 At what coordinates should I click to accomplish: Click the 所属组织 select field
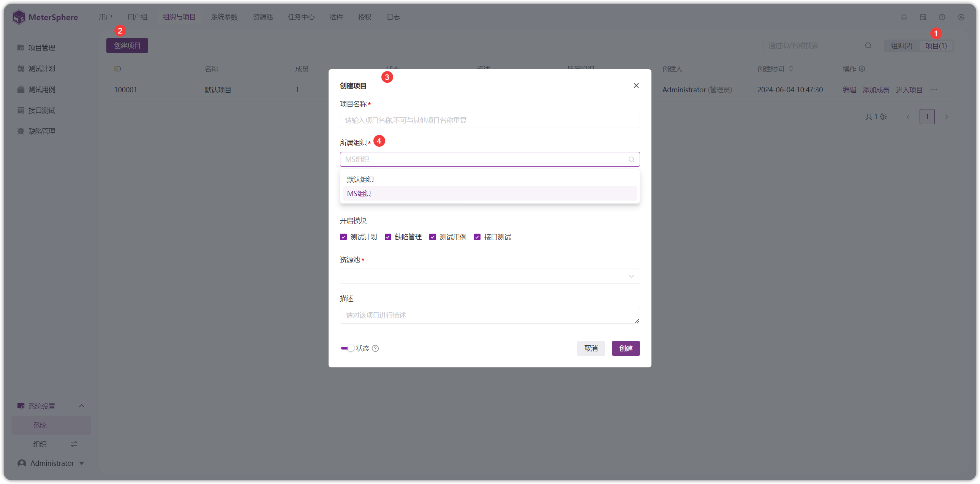[x=490, y=160]
